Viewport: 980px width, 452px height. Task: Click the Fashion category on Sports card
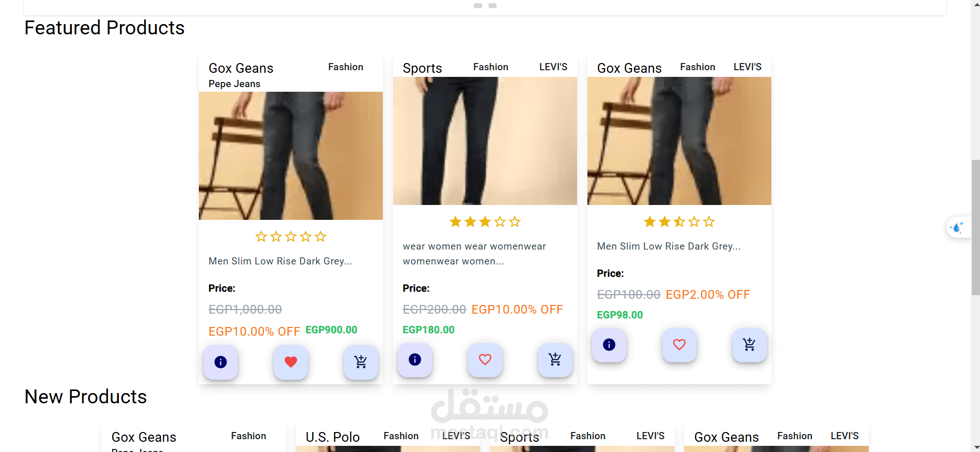[x=491, y=67]
